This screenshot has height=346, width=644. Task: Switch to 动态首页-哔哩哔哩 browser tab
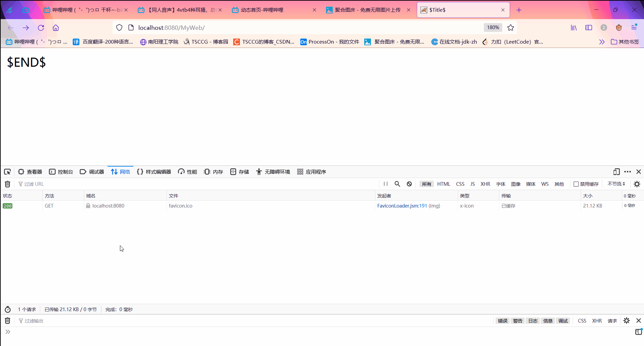274,10
